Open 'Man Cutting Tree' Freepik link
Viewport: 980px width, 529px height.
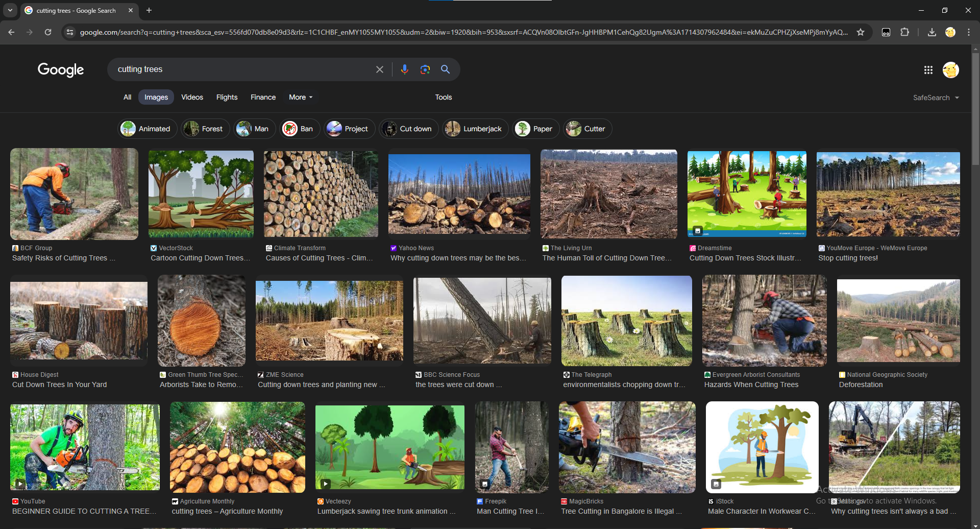510,511
